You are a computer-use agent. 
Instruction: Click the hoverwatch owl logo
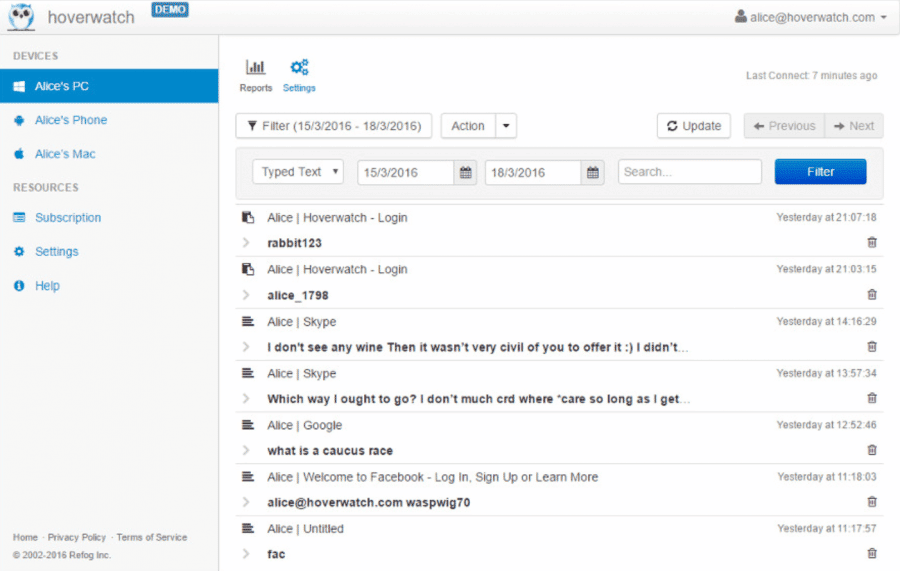[21, 17]
